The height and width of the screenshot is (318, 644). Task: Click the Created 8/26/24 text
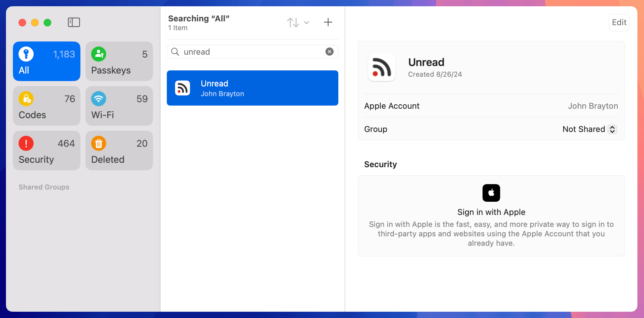[435, 74]
